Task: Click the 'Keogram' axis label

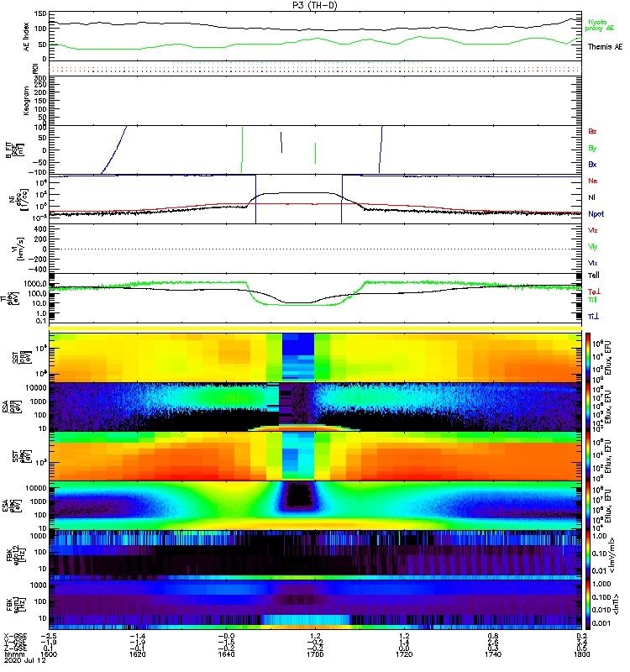Action: [x=27, y=100]
